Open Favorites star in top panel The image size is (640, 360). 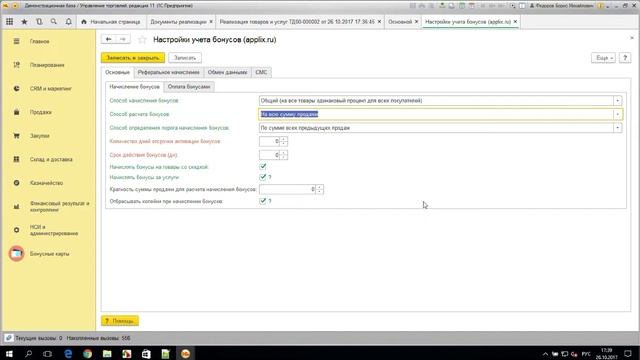coord(24,22)
